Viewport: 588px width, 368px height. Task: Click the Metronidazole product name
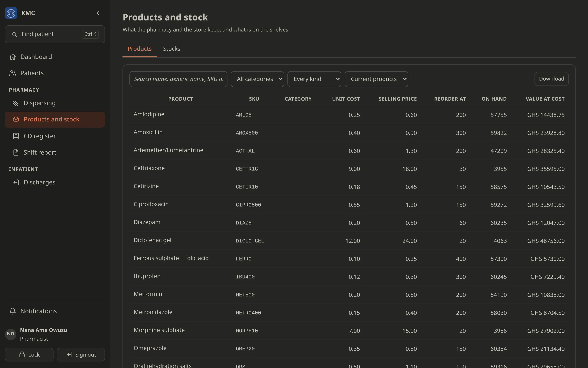tap(153, 312)
